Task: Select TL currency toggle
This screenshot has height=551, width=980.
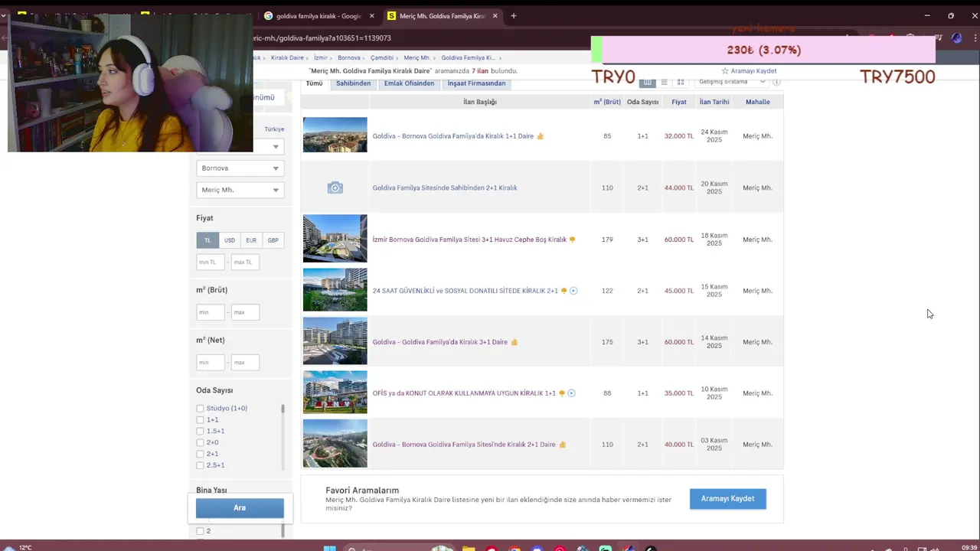Action: tap(207, 240)
